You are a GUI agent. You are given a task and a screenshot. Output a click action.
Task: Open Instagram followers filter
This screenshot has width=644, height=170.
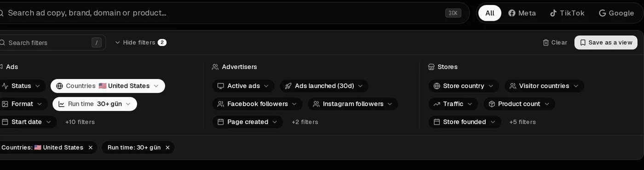(x=353, y=104)
